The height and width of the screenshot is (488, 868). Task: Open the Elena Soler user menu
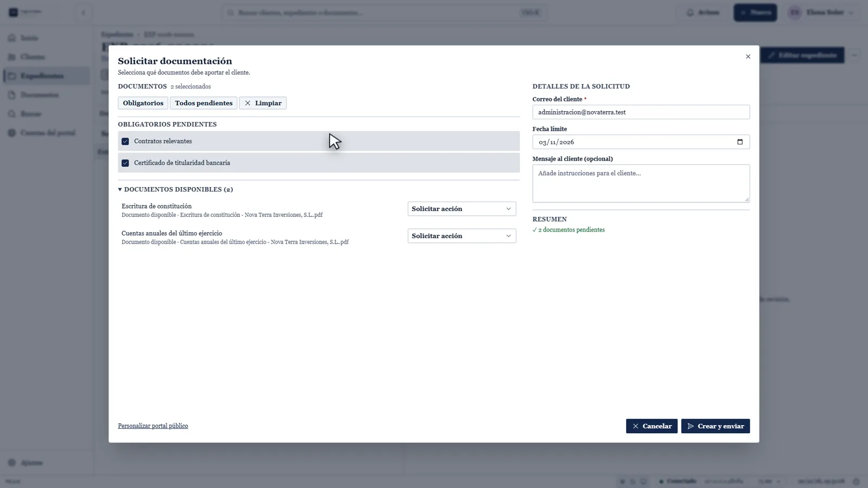pyautogui.click(x=822, y=12)
